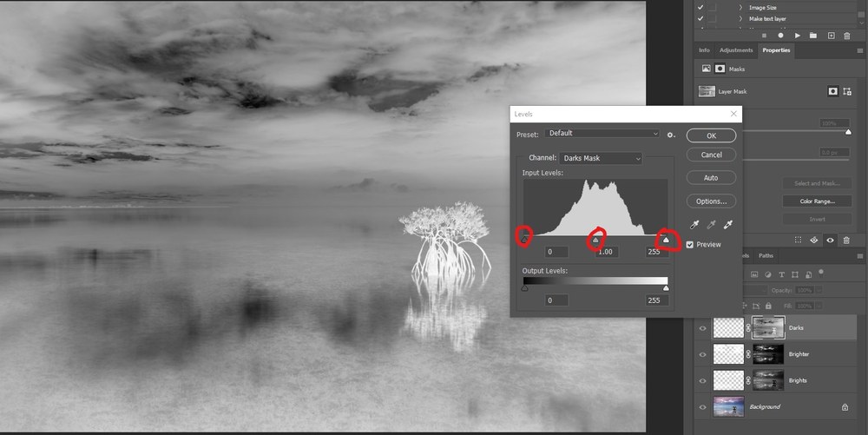868x435 pixels.
Task: Click the Apply Mask icon in Properties
Action: click(x=814, y=240)
